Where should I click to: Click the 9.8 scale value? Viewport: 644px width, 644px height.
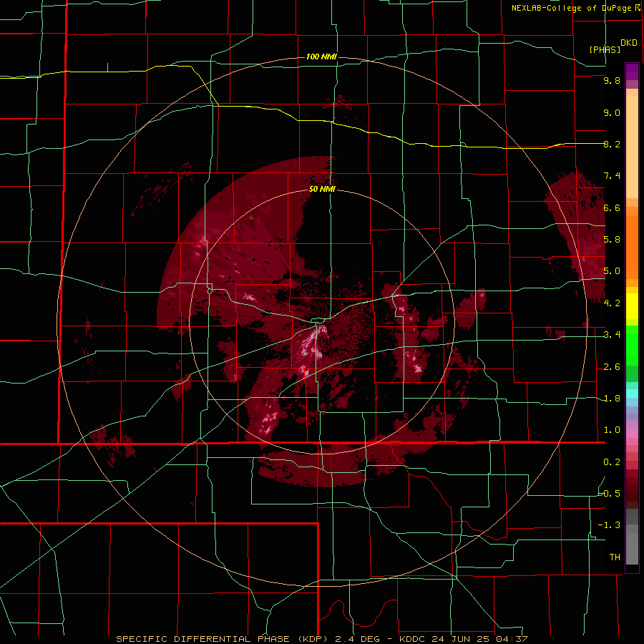[612, 81]
